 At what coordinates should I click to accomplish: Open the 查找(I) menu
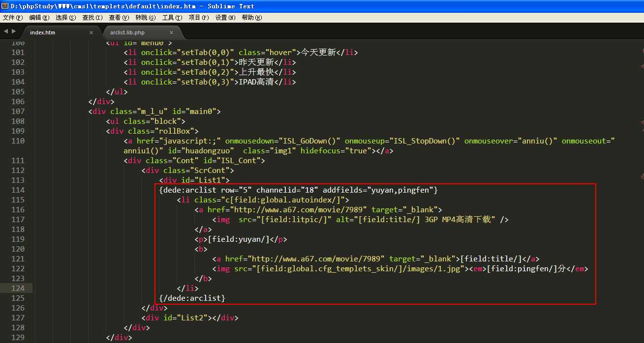[92, 18]
